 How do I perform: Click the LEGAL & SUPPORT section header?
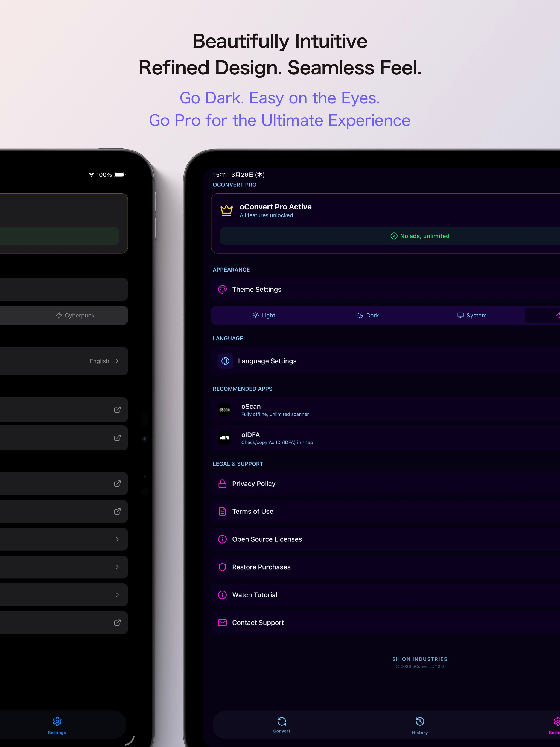pyautogui.click(x=238, y=464)
